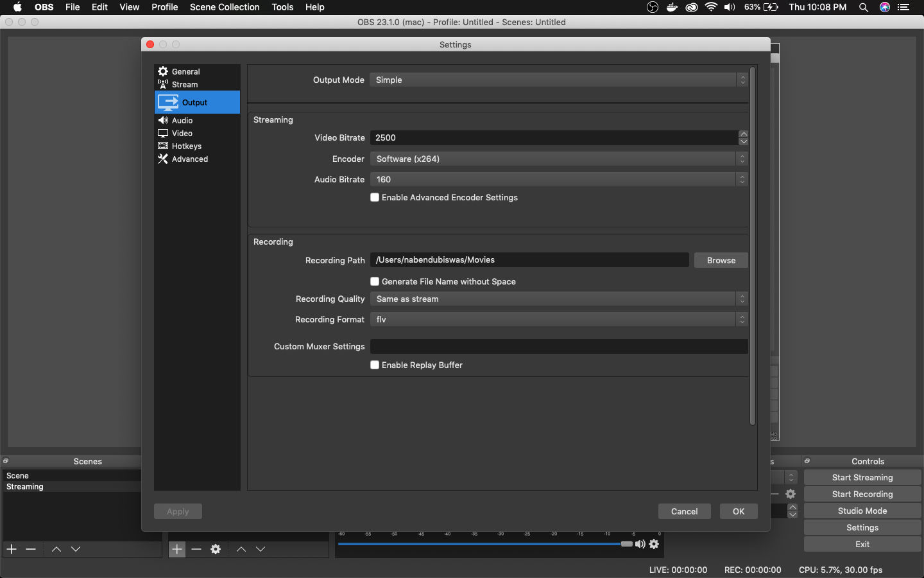This screenshot has width=924, height=578.
Task: Add a new scene with plus icon
Action: point(12,549)
